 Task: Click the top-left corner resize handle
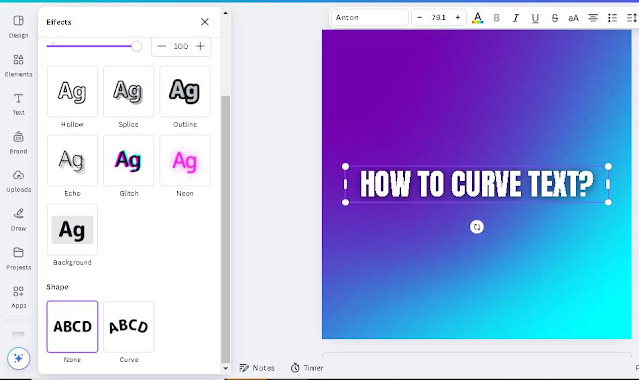[x=346, y=166]
